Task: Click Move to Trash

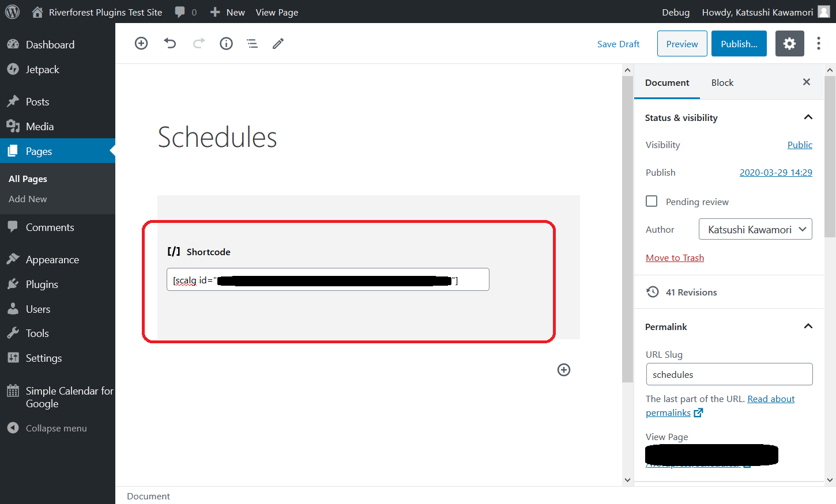Action: pos(675,257)
